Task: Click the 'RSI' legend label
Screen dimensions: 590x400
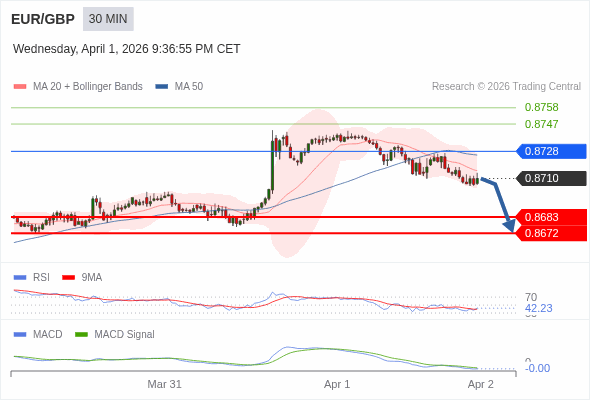Action: pyautogui.click(x=41, y=278)
